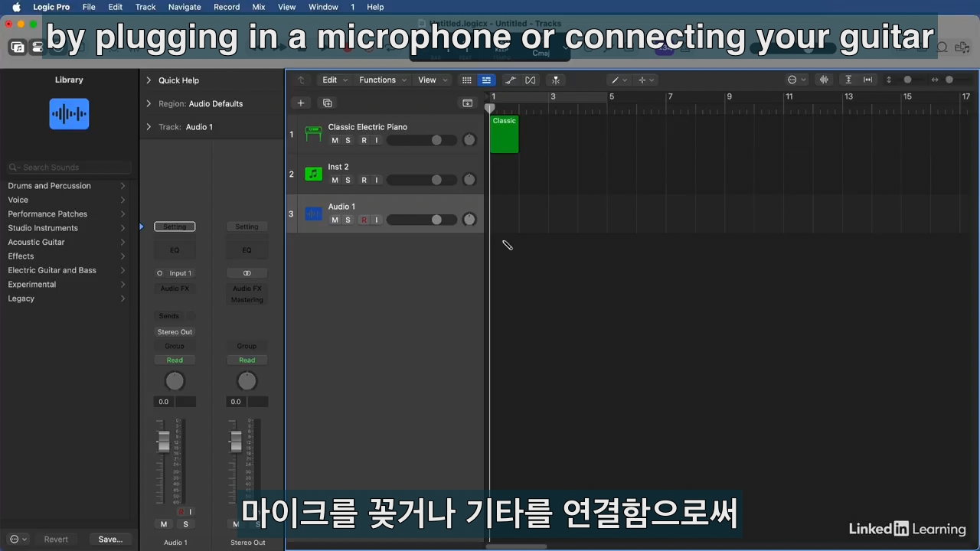Click the blue Audio 1 track icon
This screenshot has width=980, height=551.
pos(313,214)
